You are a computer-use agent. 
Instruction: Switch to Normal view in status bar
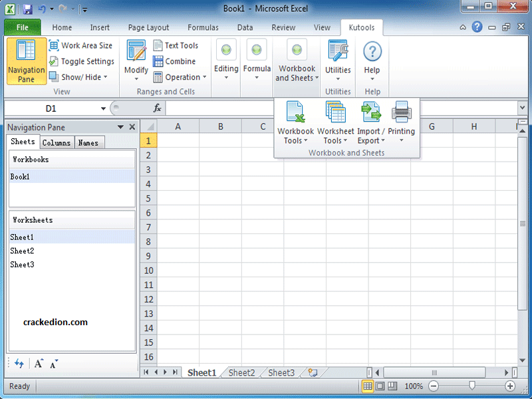click(x=368, y=386)
